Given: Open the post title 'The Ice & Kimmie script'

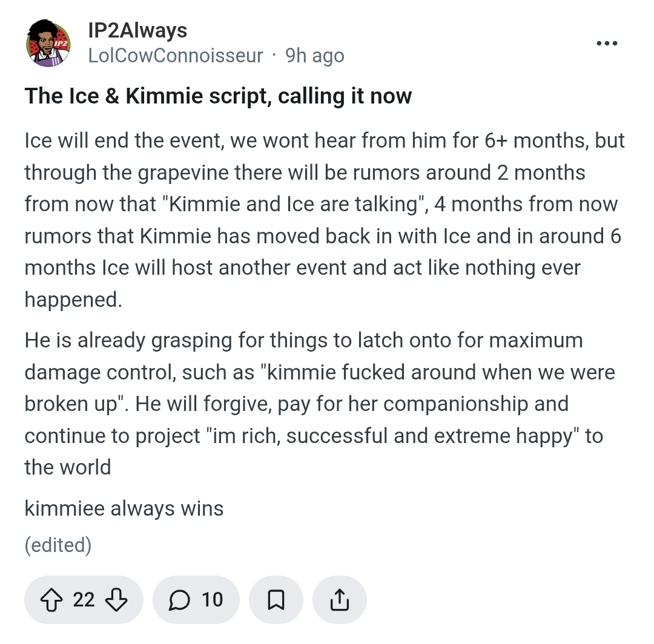Looking at the screenshot, I should coord(218,96).
